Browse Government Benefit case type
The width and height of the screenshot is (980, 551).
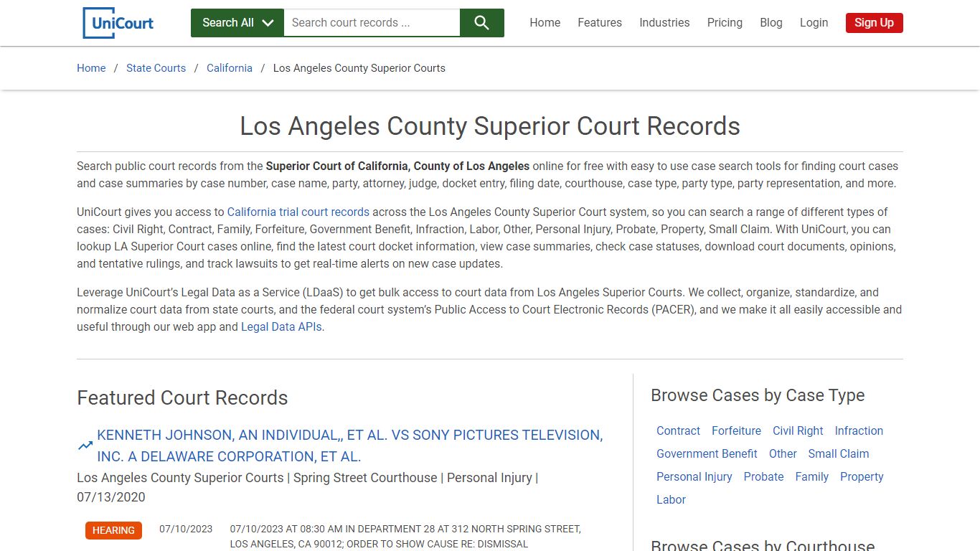pyautogui.click(x=707, y=454)
